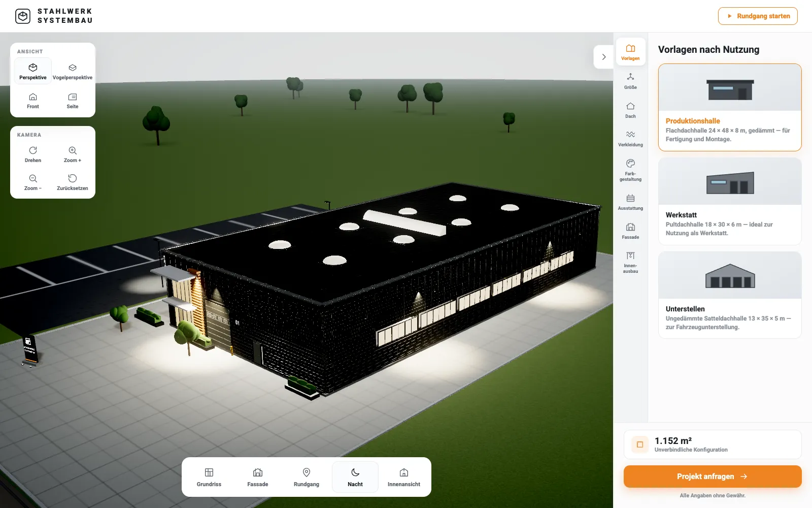The height and width of the screenshot is (508, 812).
Task: Choose the Front view
Action: click(33, 101)
